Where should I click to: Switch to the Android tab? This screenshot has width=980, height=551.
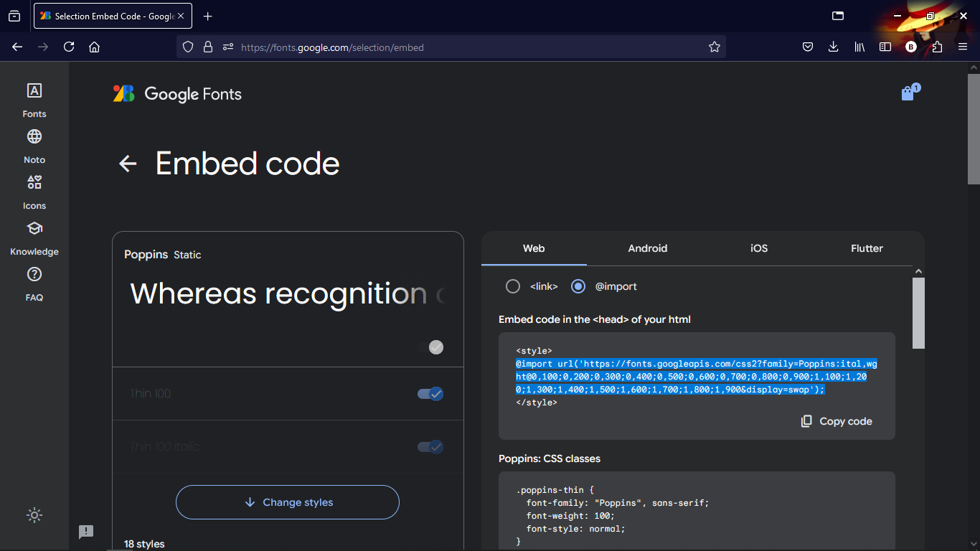point(648,248)
